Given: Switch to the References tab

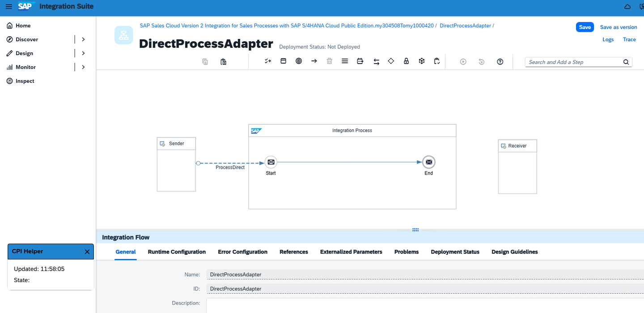Looking at the screenshot, I should pyautogui.click(x=294, y=252).
